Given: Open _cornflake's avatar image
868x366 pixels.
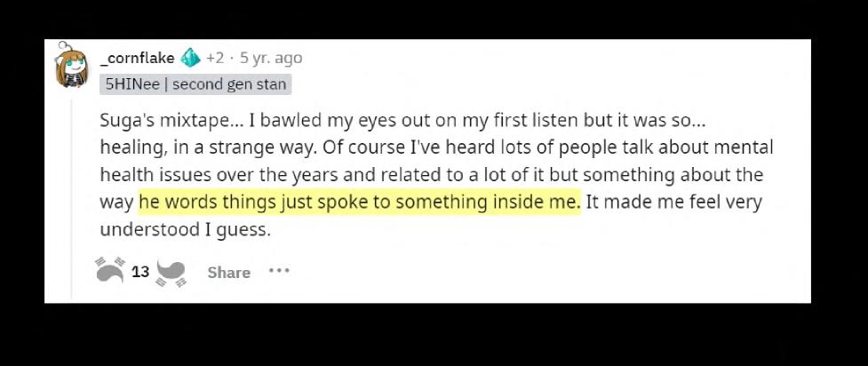Looking at the screenshot, I should pyautogui.click(x=71, y=65).
